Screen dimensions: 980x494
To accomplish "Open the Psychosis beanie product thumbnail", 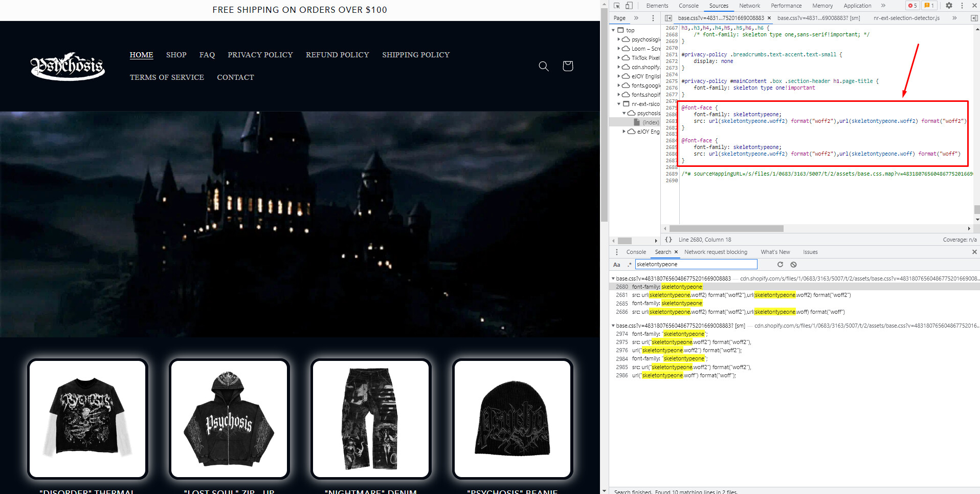I will click(513, 419).
